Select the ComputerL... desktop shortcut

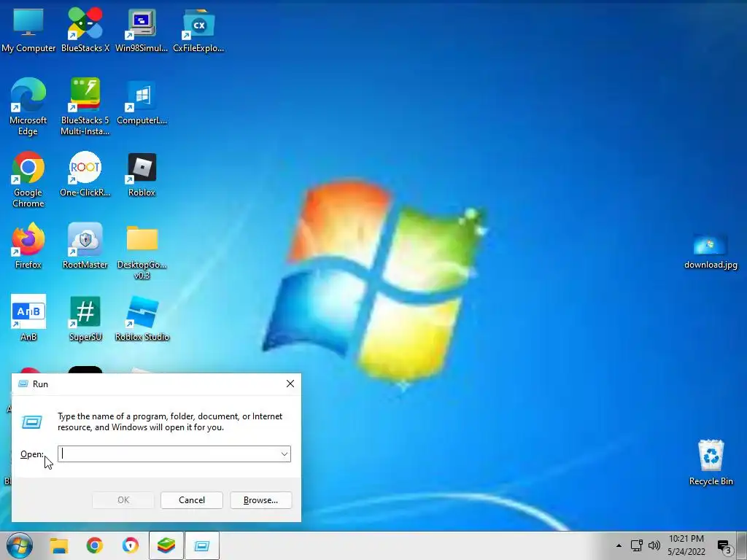click(x=142, y=102)
